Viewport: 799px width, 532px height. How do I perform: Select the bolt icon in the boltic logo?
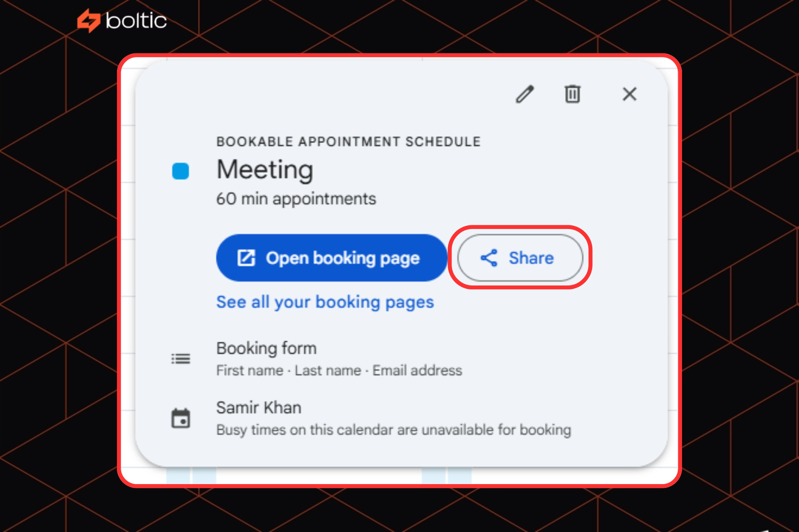pyautogui.click(x=89, y=21)
